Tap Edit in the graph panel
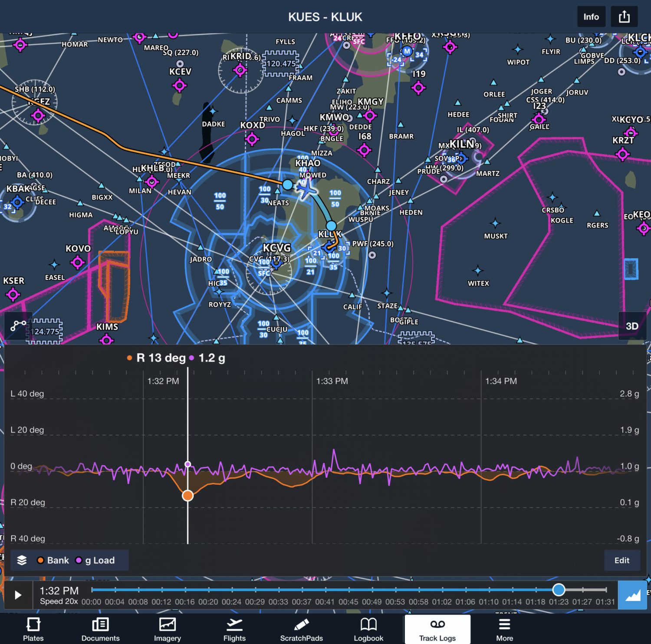The height and width of the screenshot is (644, 651). click(622, 560)
